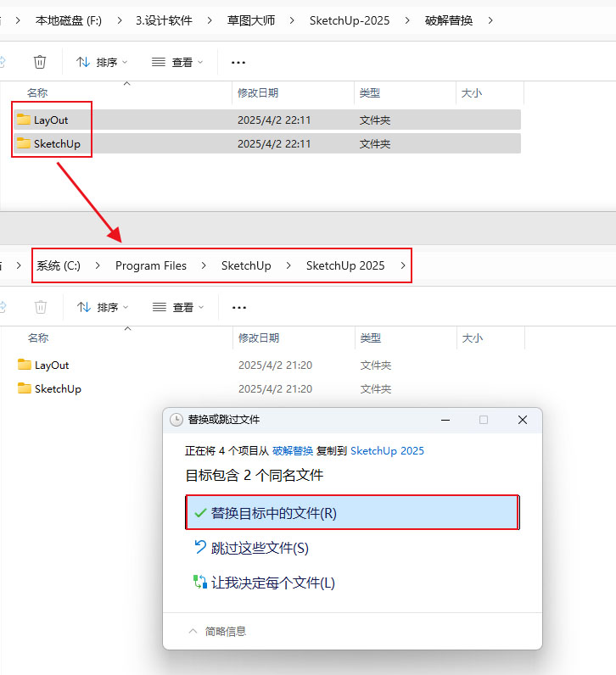
Task: Click 目标包含 2 个同名文件 text in dialog
Action: (x=255, y=475)
